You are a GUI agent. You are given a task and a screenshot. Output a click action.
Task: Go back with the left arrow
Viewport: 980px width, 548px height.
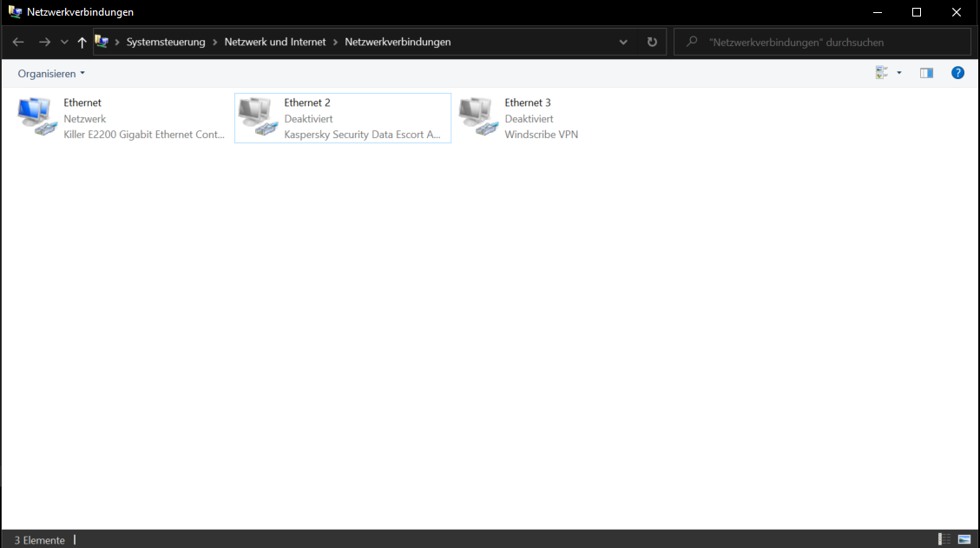point(18,42)
